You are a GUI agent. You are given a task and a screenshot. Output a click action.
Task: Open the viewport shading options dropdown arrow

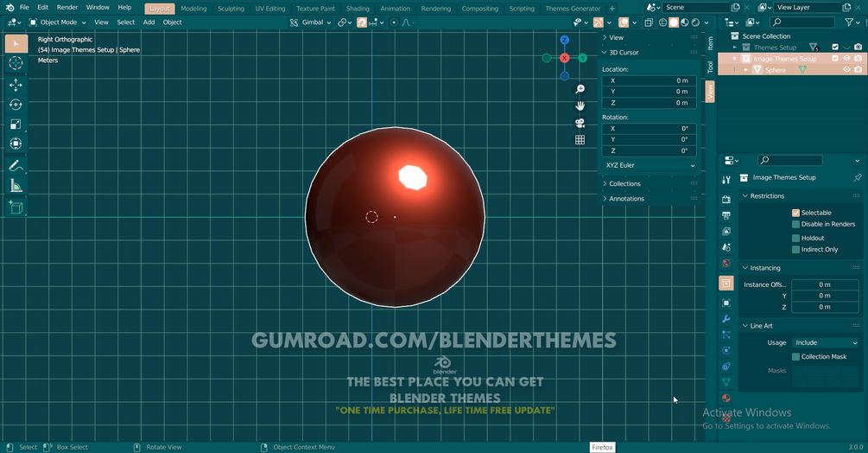point(706,22)
